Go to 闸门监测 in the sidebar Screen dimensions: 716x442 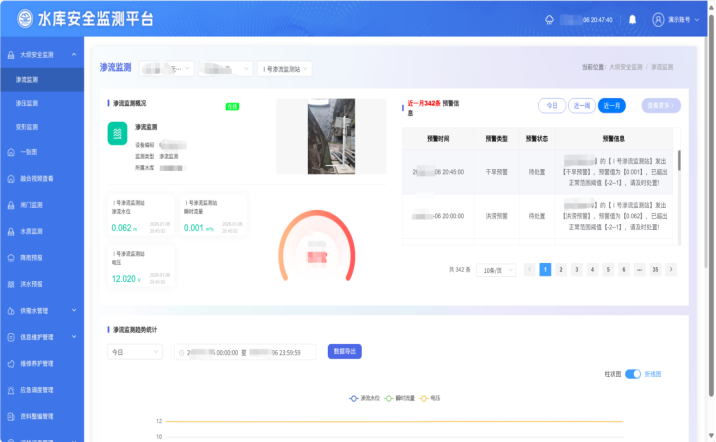[x=31, y=204]
